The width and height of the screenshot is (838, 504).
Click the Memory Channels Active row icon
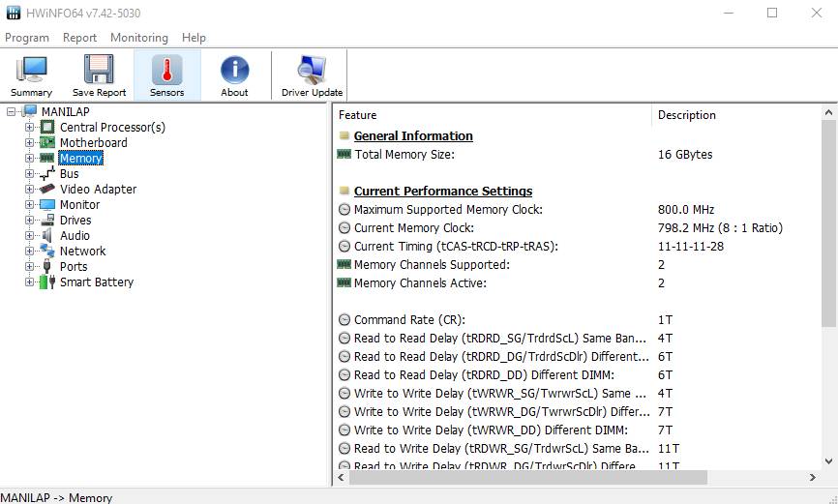click(x=344, y=282)
